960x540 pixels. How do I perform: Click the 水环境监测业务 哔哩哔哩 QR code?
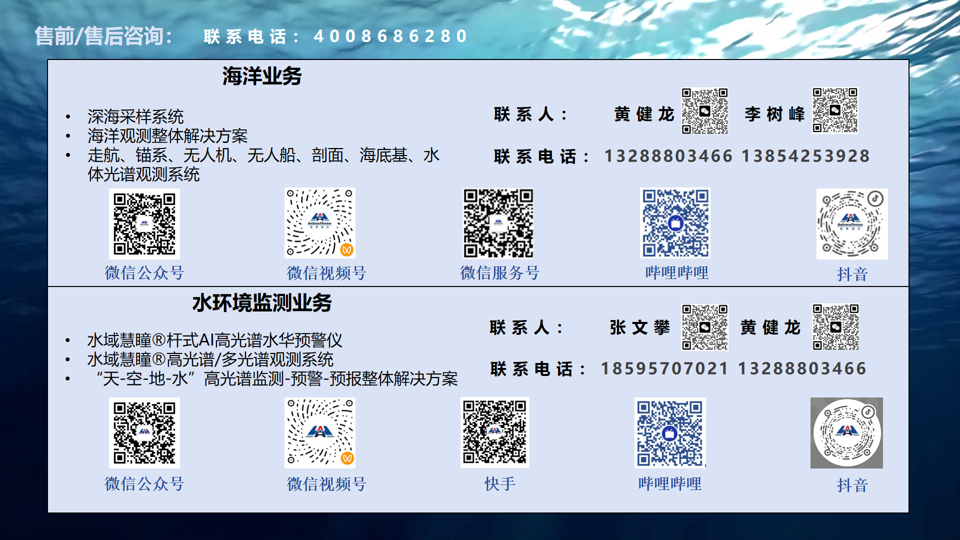670,432
